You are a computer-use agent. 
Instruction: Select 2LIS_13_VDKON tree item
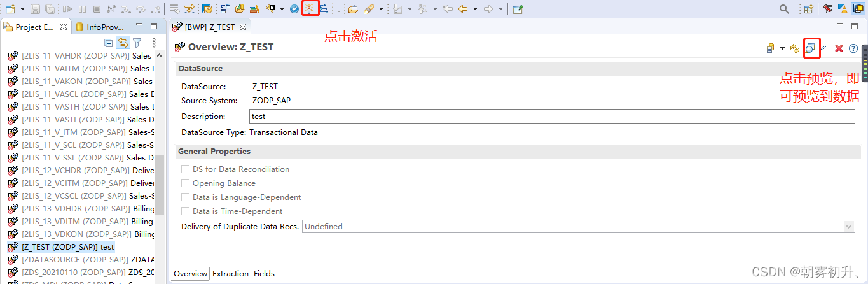pos(79,234)
